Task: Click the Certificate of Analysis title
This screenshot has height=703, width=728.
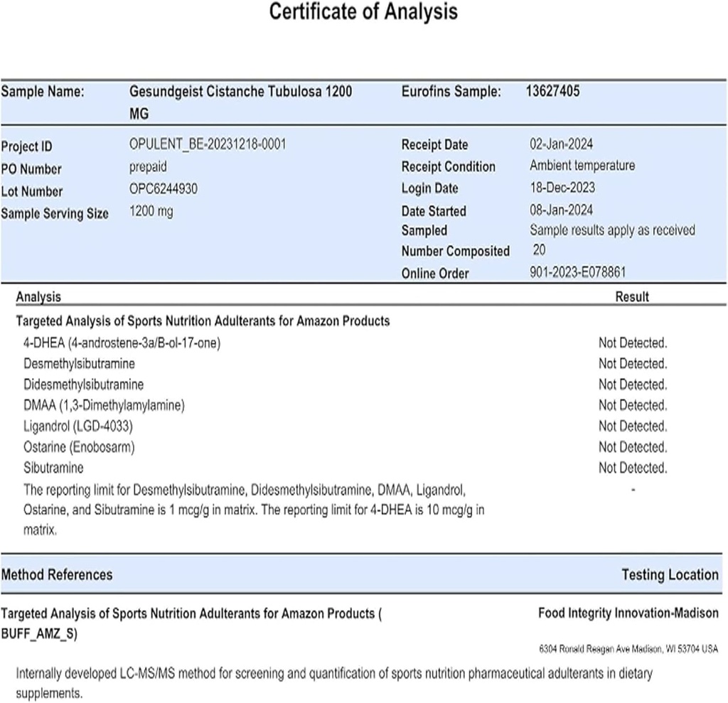Action: tap(363, 12)
